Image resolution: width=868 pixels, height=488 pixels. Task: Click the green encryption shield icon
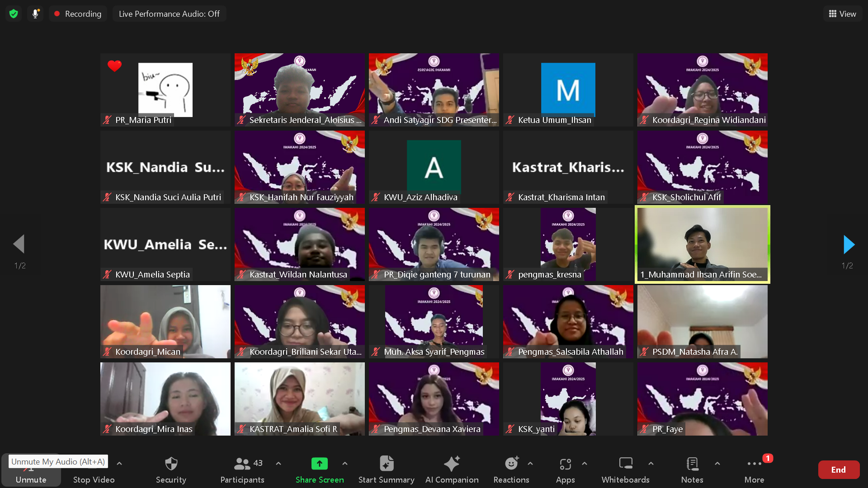pos(14,14)
